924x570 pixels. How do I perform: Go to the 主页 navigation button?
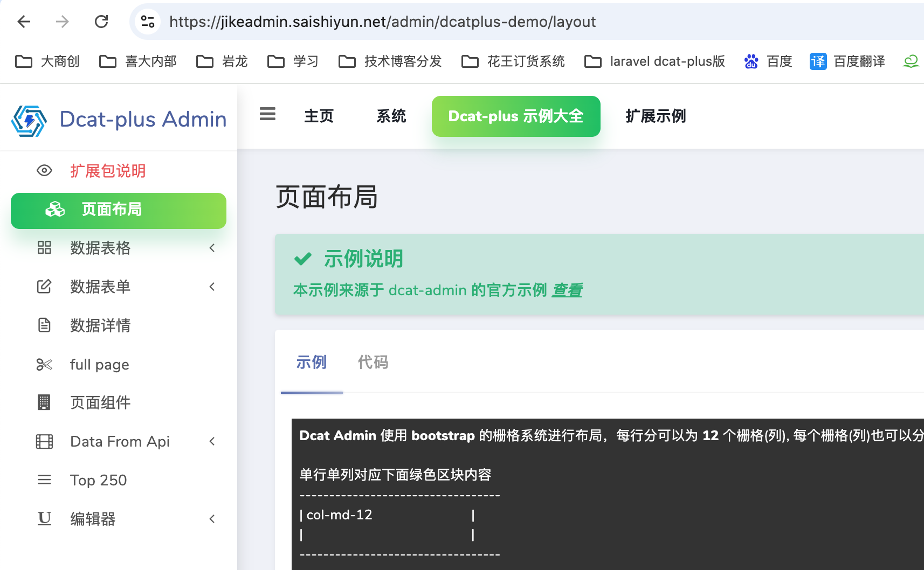point(319,116)
